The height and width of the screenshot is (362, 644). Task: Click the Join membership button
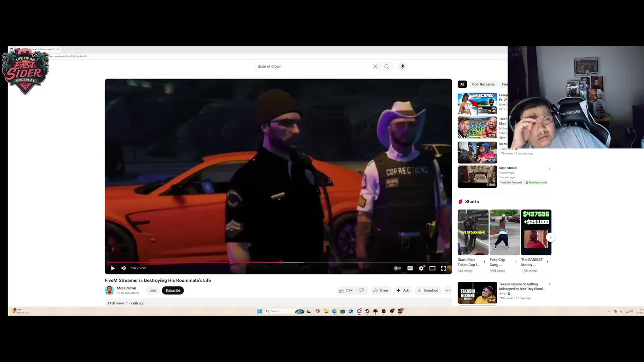point(152,290)
